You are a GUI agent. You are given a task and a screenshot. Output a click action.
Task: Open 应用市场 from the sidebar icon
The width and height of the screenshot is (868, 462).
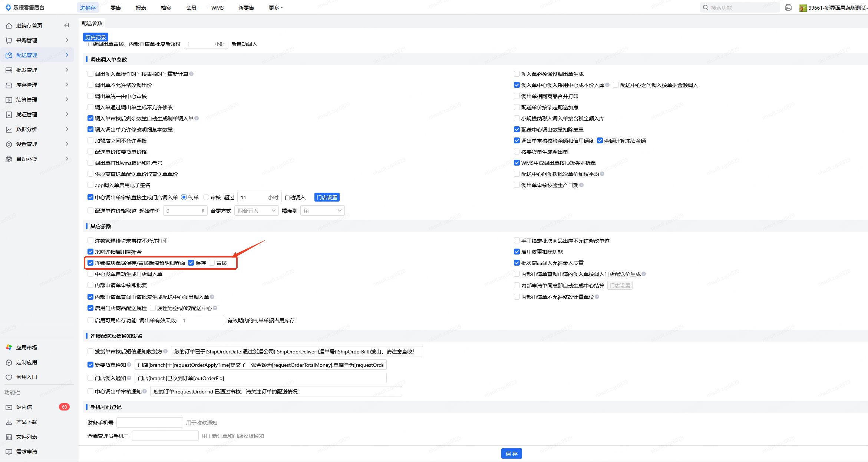[x=9, y=348]
